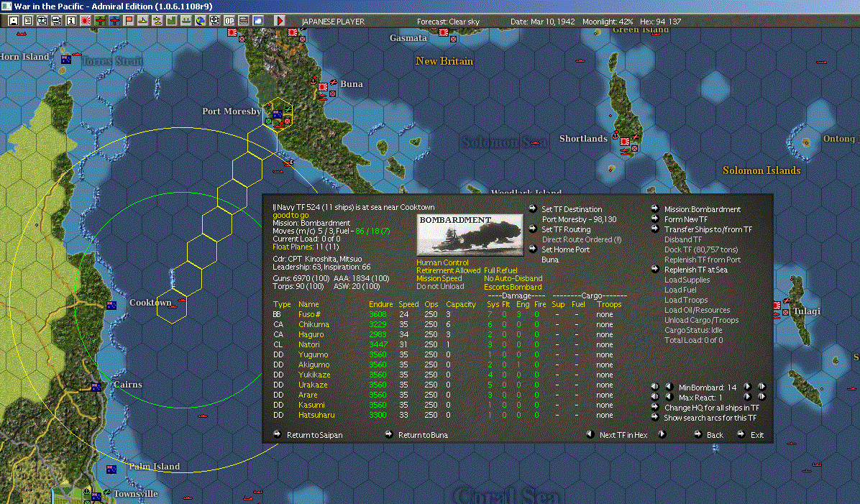Click the Bombardment mission picture
Screen dimensions: 860x504
coord(470,234)
